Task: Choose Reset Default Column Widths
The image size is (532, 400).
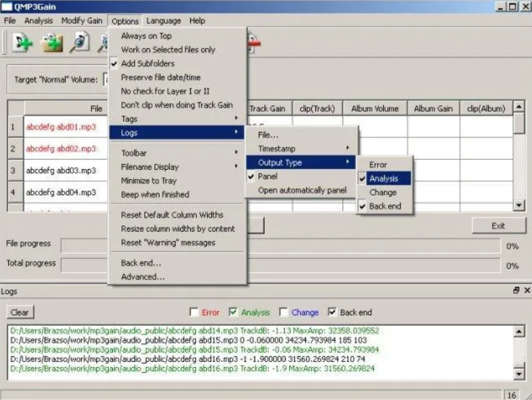Action: (177, 215)
